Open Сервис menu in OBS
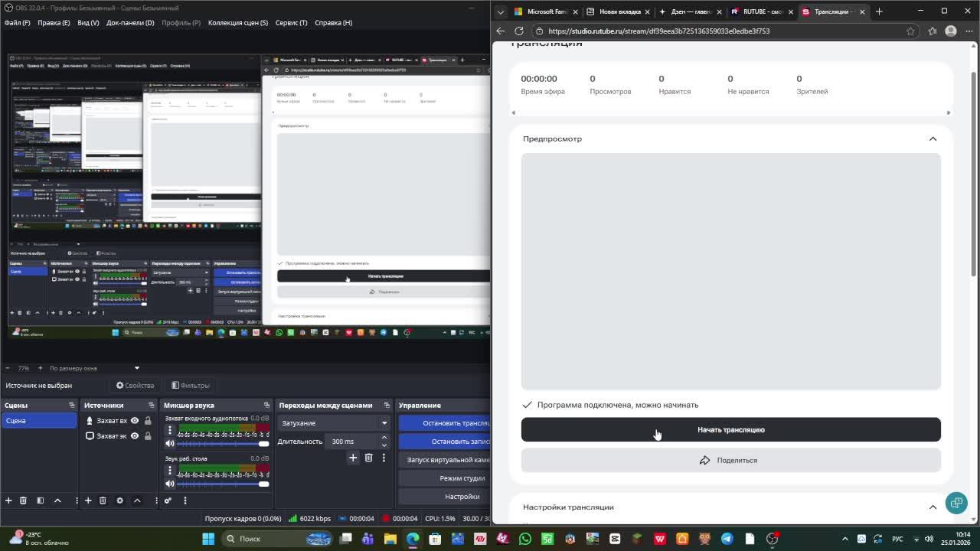The width and height of the screenshot is (980, 551). [x=291, y=23]
